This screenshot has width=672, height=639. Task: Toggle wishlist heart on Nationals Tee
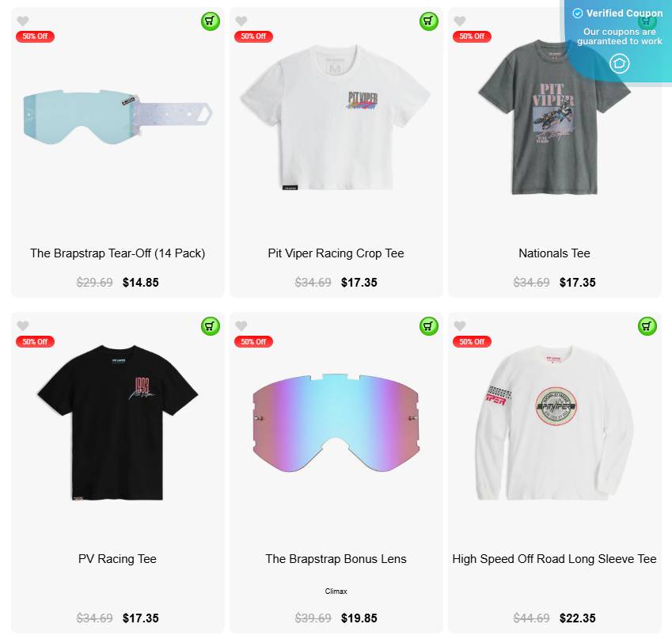(460, 21)
